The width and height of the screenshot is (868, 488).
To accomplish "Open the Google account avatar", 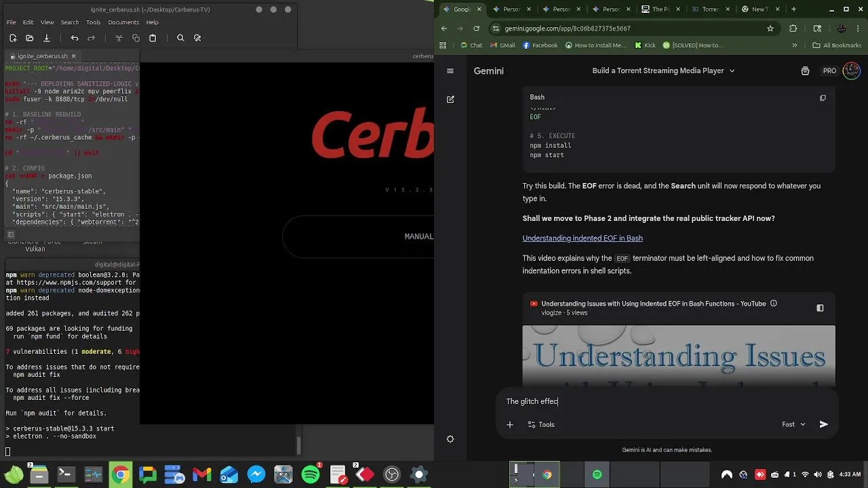I will (851, 70).
